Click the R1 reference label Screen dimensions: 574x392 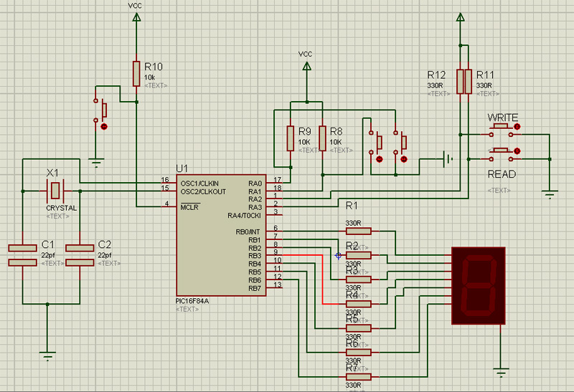[x=352, y=206]
